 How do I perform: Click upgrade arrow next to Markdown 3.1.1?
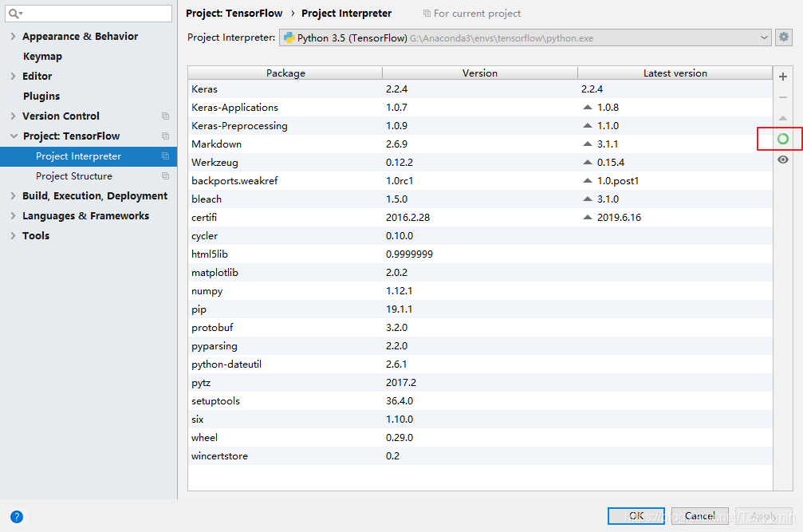588,144
